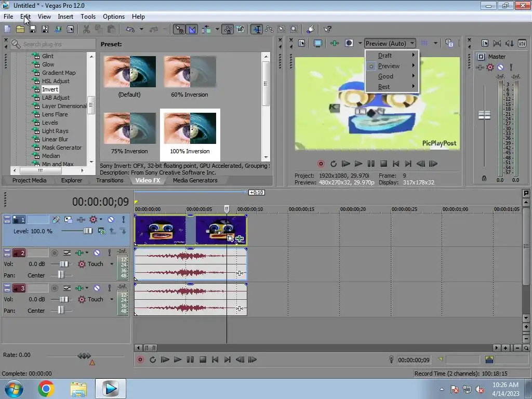Select the Levels plug-in

coord(50,123)
